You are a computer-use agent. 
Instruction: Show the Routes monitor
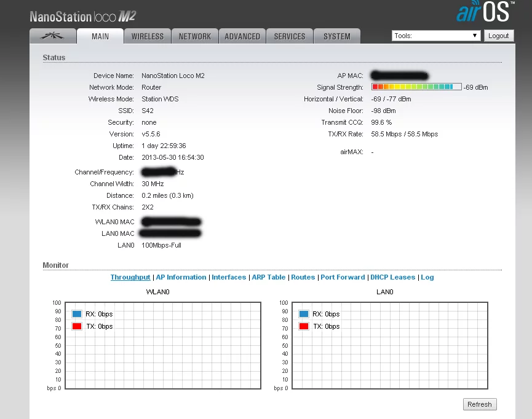point(303,277)
